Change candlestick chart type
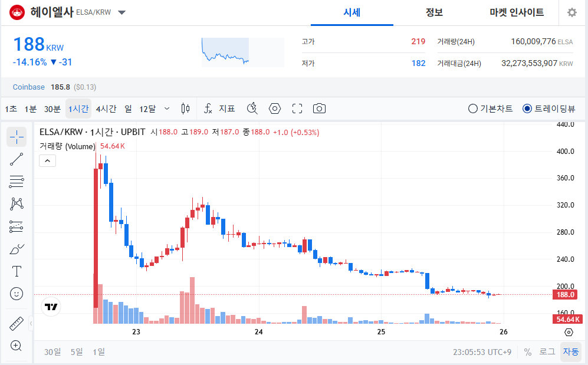588x365 pixels. pos(185,108)
